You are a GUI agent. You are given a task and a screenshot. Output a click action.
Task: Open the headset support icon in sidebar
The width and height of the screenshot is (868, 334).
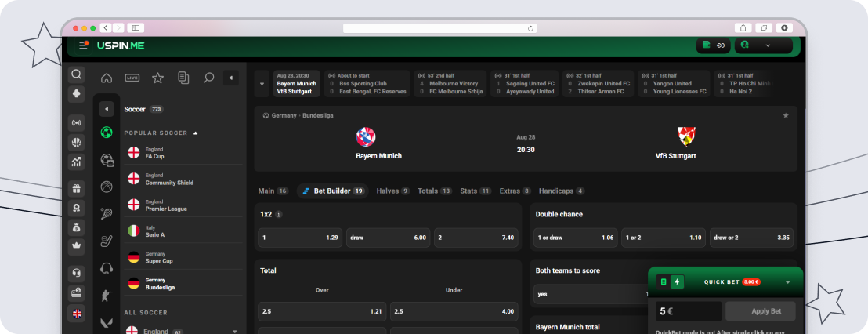pyautogui.click(x=77, y=273)
